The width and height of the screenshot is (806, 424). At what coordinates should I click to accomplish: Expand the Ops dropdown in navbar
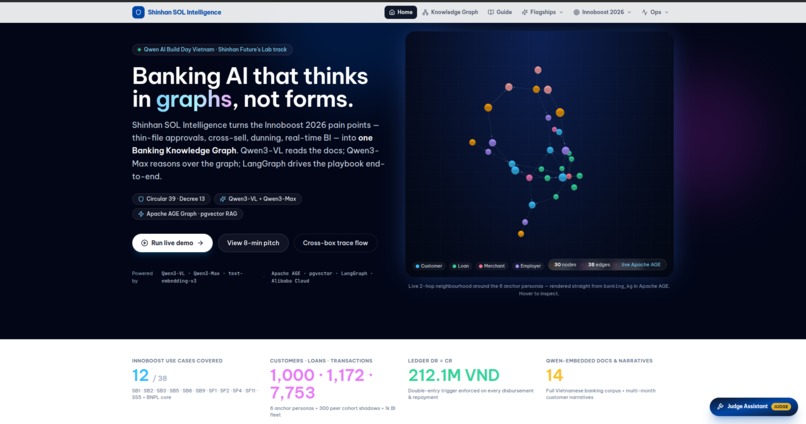(655, 12)
